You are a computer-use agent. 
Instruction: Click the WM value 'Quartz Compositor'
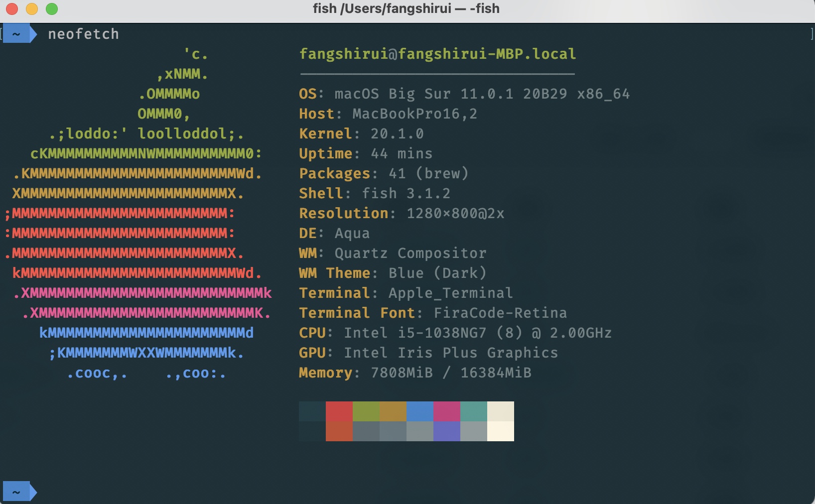tap(410, 253)
